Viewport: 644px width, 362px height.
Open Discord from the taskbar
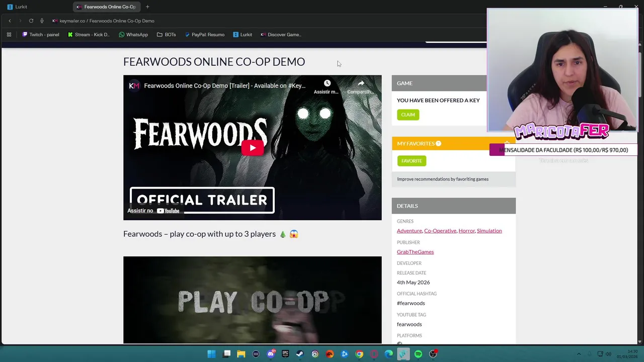click(x=271, y=354)
